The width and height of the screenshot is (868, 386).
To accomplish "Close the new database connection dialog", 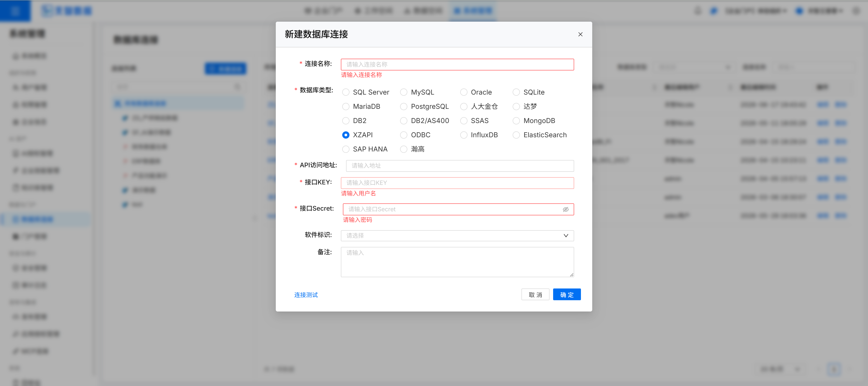I will pos(580,34).
